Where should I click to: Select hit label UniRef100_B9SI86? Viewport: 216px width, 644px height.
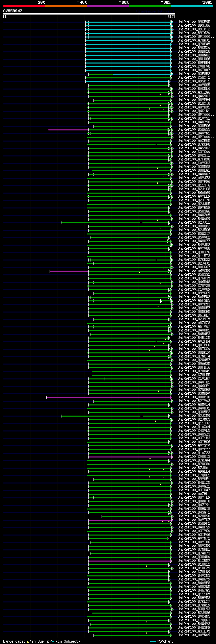(x=194, y=25)
